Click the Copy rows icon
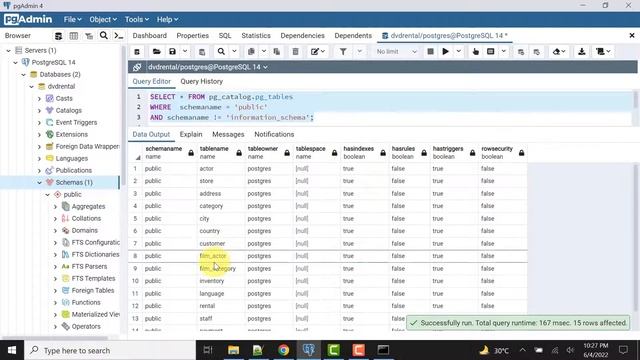The image size is (640, 360). click(x=251, y=51)
